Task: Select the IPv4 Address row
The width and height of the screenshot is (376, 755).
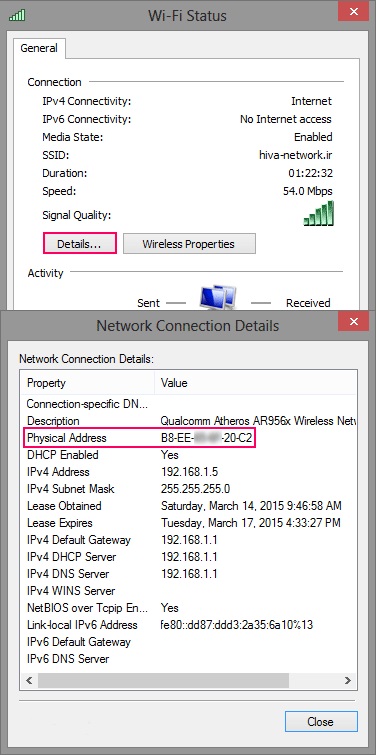Action: [x=188, y=472]
